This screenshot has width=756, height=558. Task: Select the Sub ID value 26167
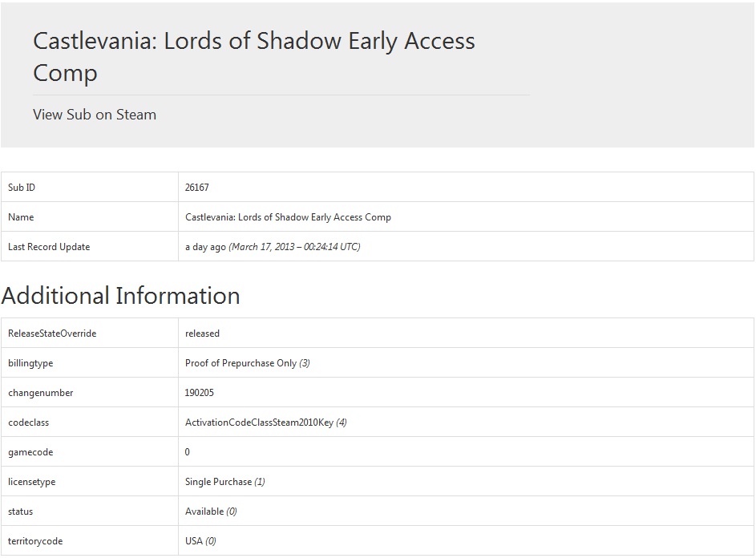[x=196, y=188]
